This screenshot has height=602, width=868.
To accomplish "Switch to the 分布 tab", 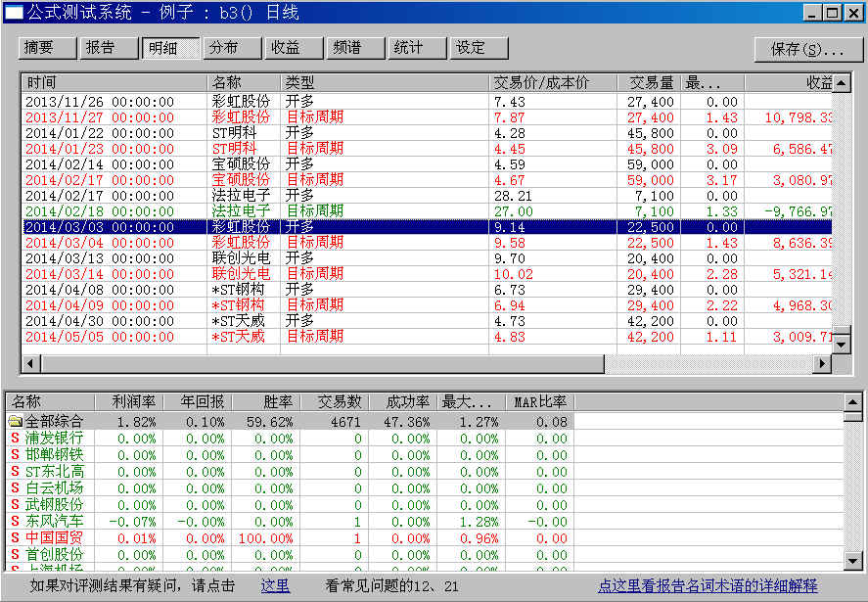I will (233, 48).
